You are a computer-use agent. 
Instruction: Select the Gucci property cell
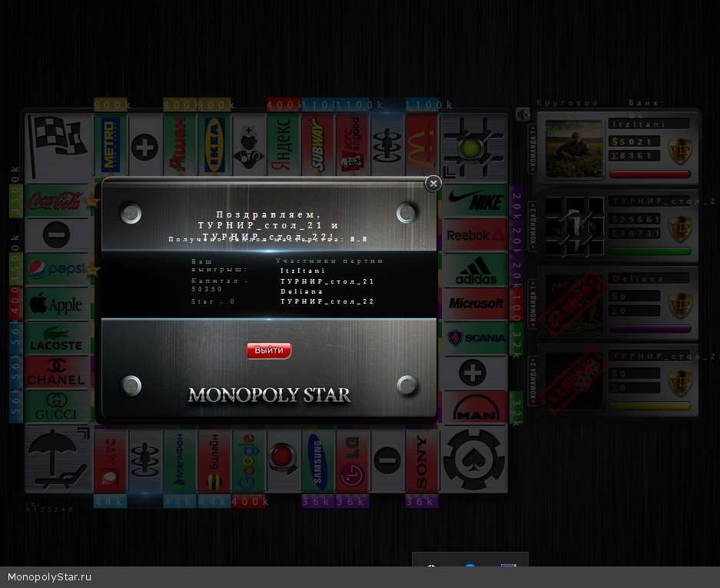point(57,407)
